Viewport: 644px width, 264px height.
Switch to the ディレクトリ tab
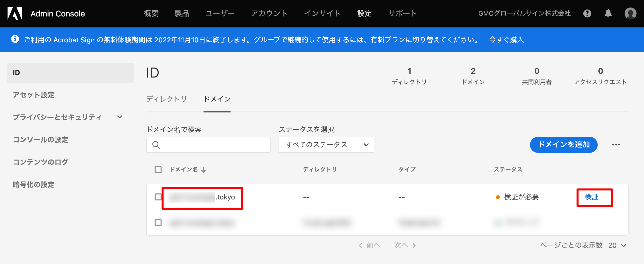pos(167,99)
